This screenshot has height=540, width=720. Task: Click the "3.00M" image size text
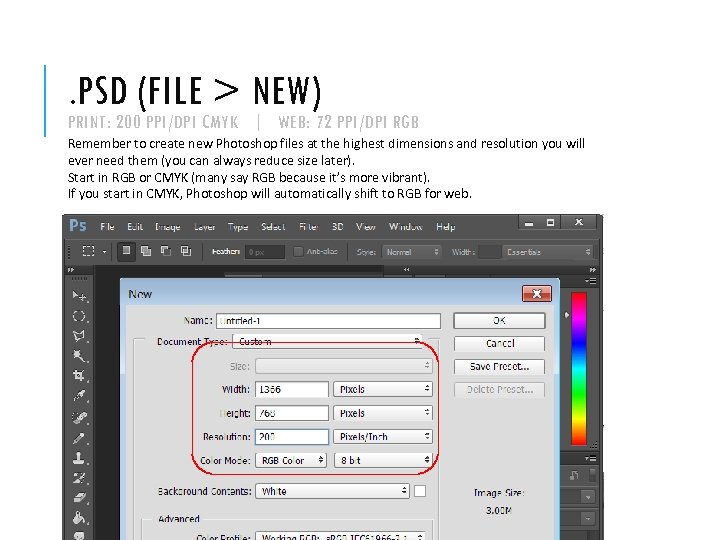pos(499,510)
